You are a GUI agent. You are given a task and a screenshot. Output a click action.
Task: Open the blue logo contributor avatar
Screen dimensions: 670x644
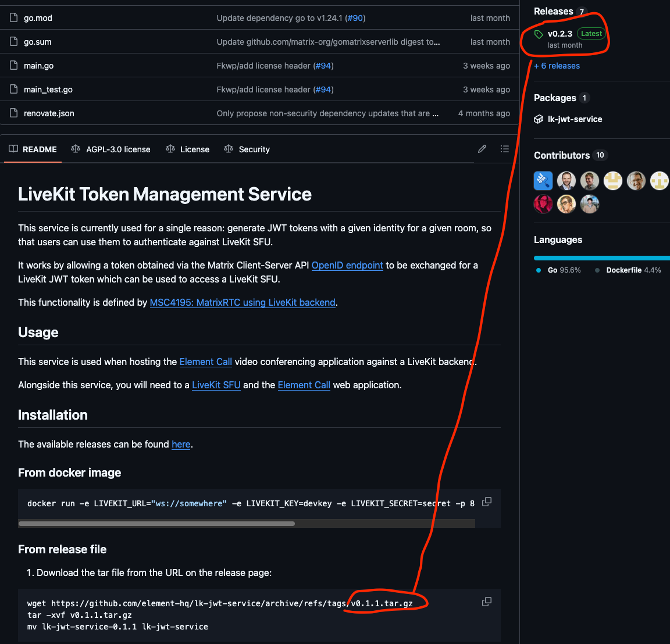click(543, 181)
